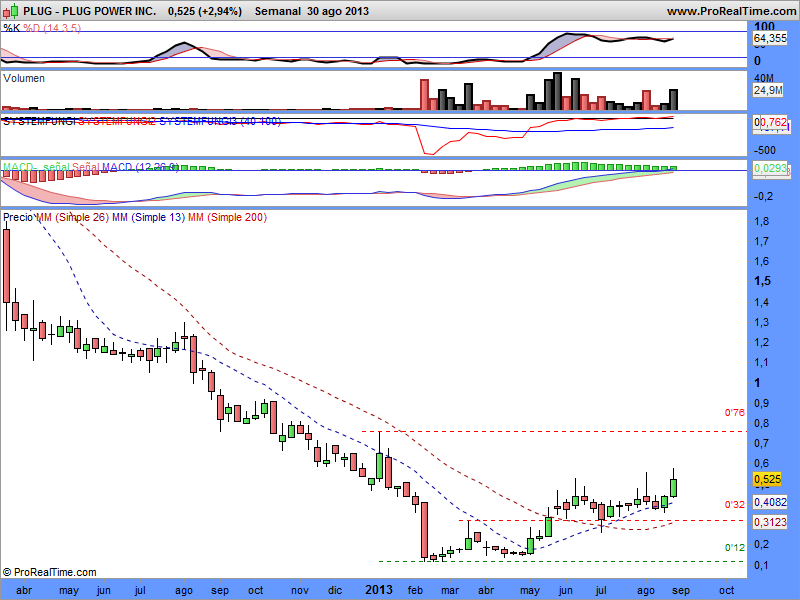Select the red dashed 0'32 horizontal line
The width and height of the screenshot is (800, 600).
tap(601, 520)
